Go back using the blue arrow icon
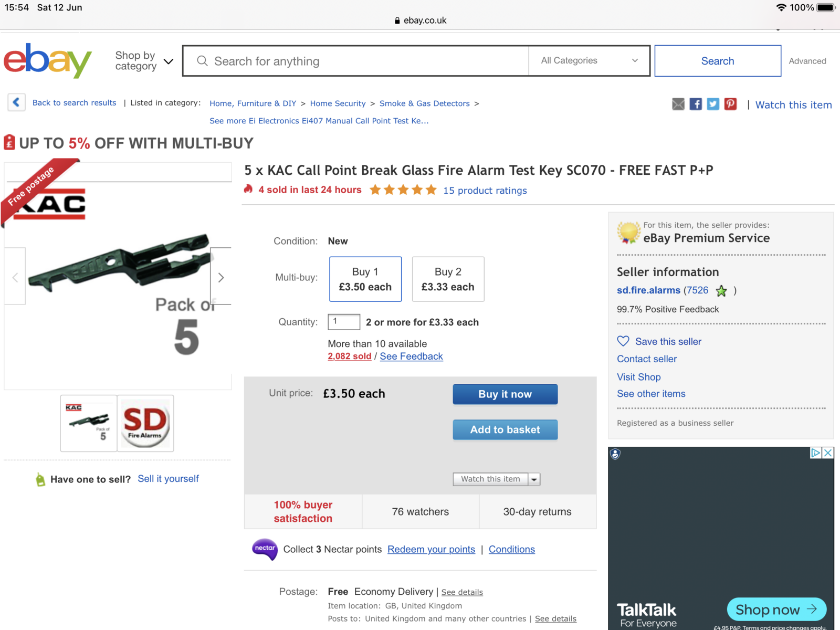840x630 pixels. (x=16, y=102)
